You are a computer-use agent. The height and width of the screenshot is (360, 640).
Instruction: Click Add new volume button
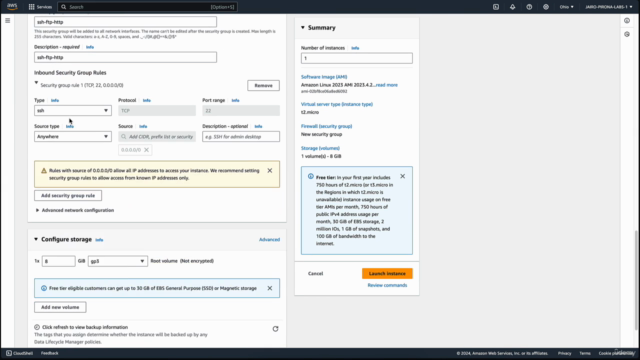(x=60, y=307)
